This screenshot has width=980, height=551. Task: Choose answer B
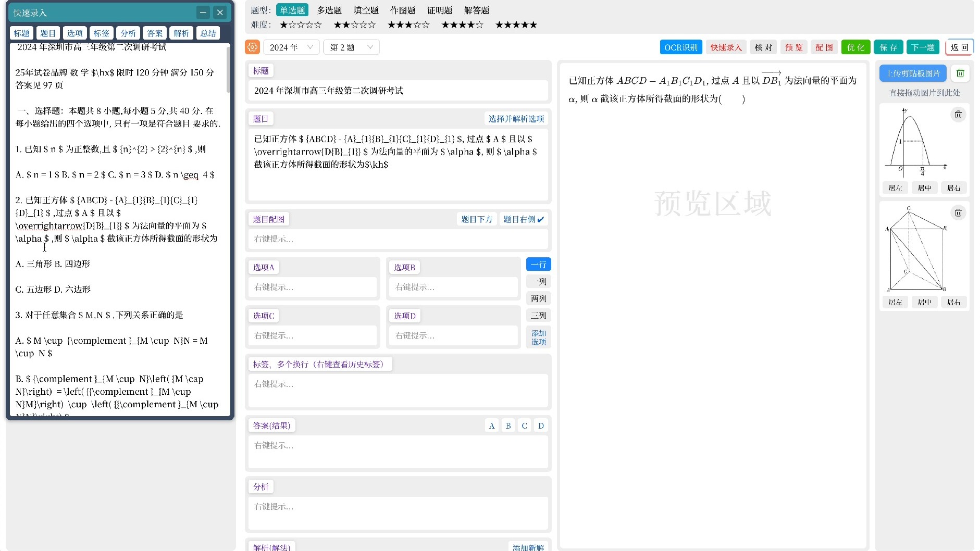pos(508,425)
